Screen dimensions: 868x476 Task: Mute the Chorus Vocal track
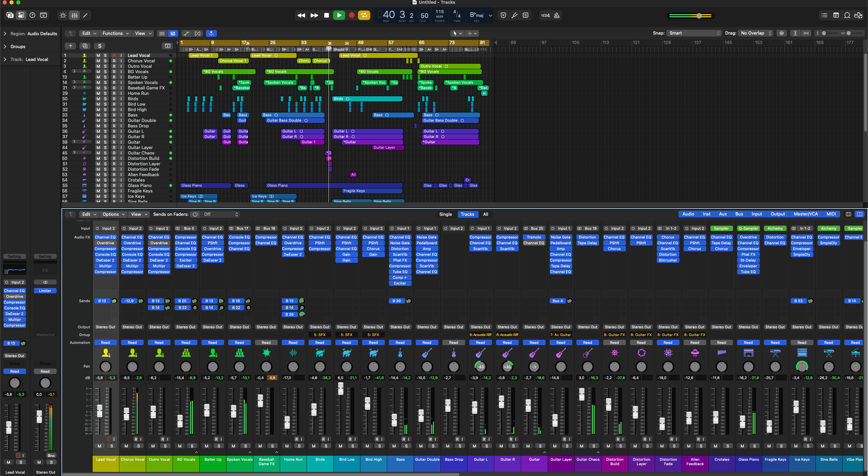(98, 61)
